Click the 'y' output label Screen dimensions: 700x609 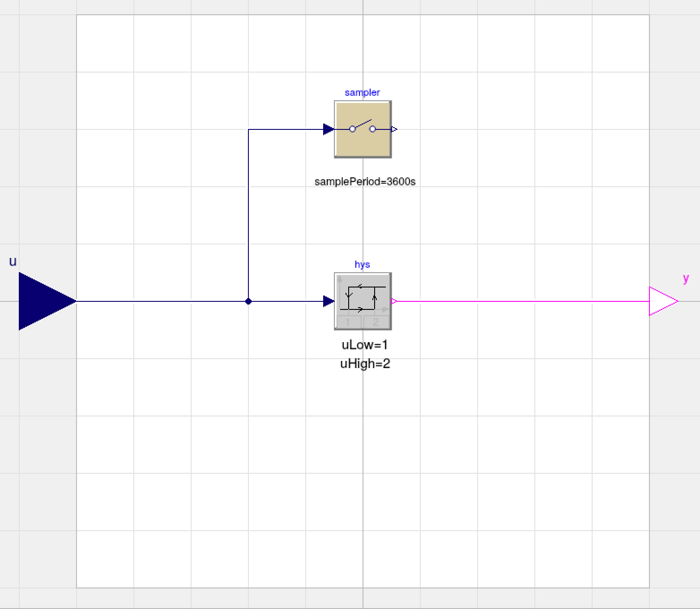pos(686,279)
